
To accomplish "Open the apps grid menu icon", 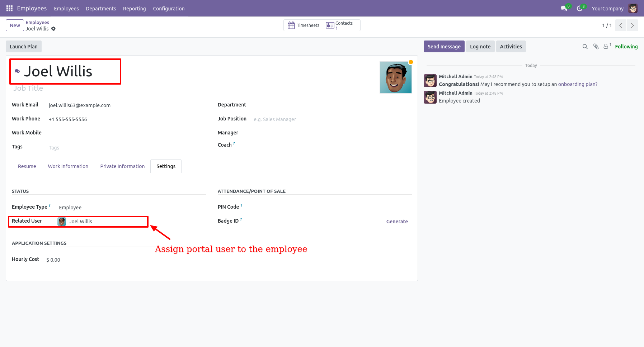I will coord(9,8).
